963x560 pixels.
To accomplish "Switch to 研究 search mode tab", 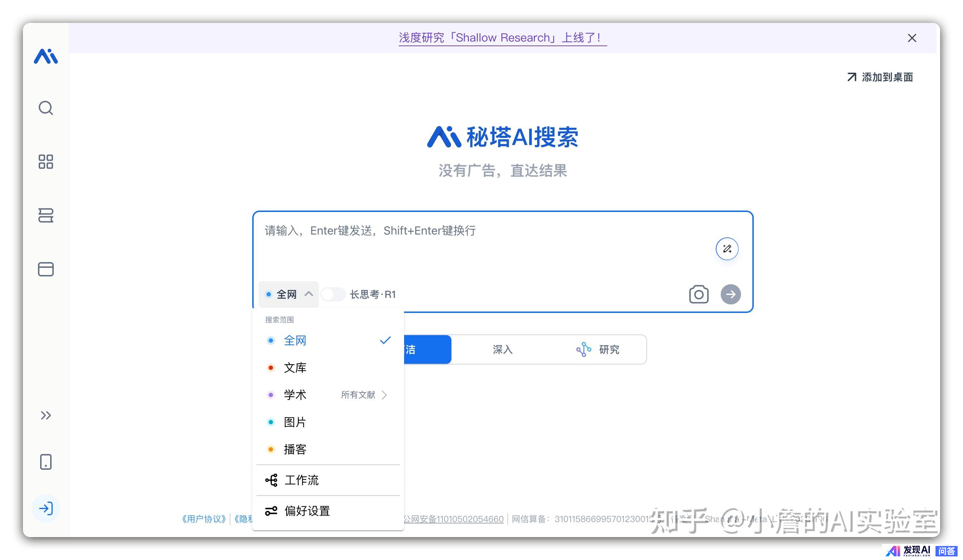I will (598, 349).
